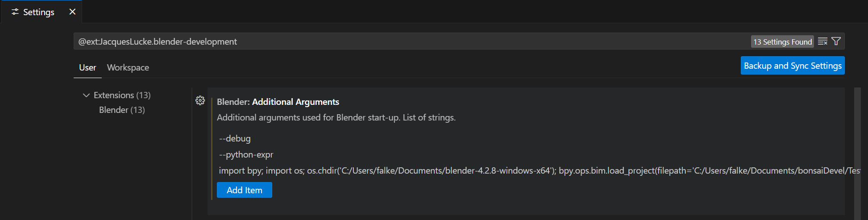This screenshot has height=220, width=868.
Task: Collapse the Extensions (13) chevron
Action: pyautogui.click(x=86, y=95)
